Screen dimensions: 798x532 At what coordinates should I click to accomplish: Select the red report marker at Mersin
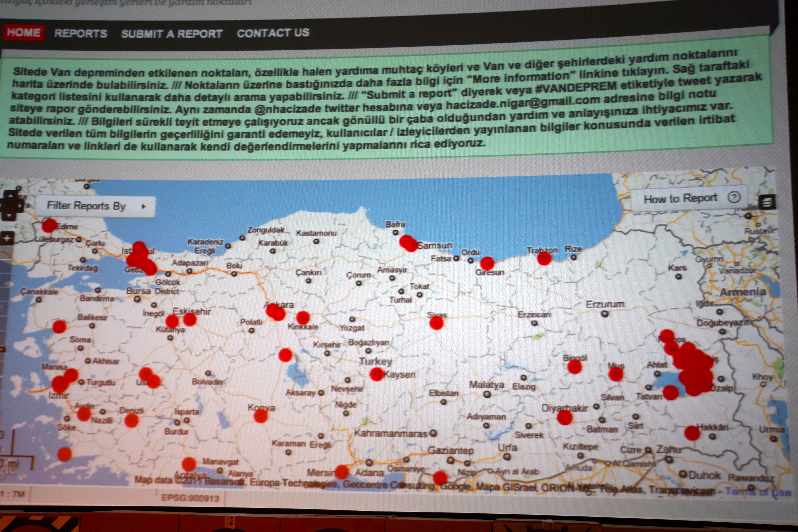342,472
